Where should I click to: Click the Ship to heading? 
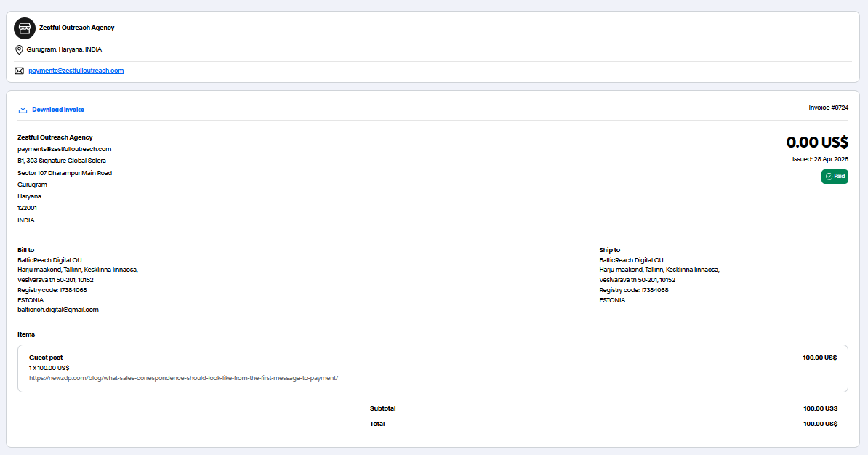(x=609, y=250)
